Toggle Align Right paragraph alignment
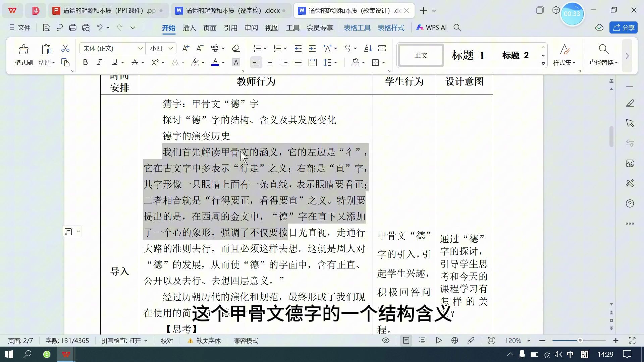Image resolution: width=644 pixels, height=362 pixels. click(x=284, y=63)
